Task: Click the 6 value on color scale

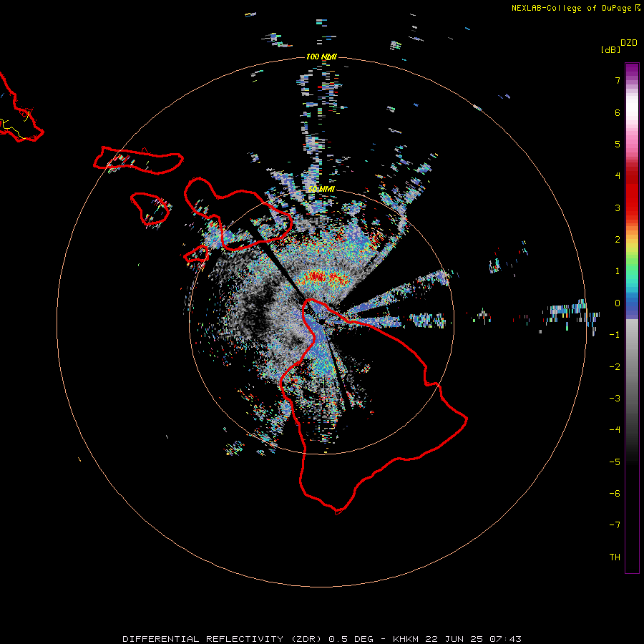Action: point(618,112)
